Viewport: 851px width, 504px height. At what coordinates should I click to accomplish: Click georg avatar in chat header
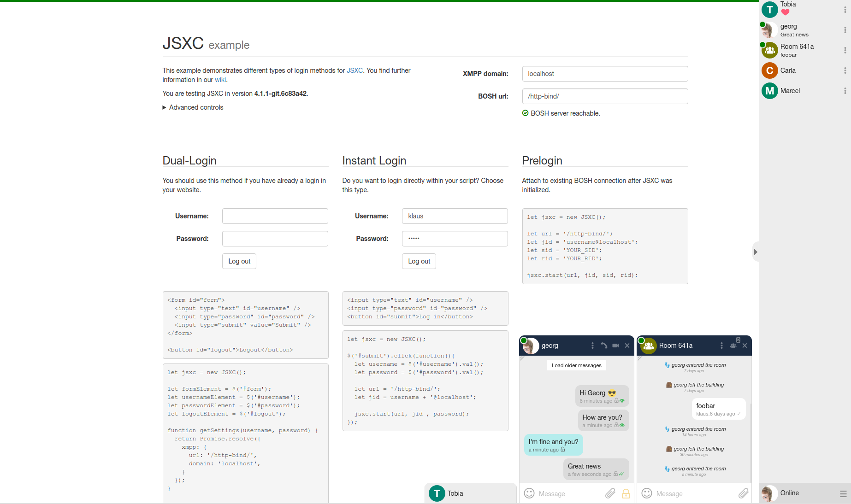click(x=530, y=346)
